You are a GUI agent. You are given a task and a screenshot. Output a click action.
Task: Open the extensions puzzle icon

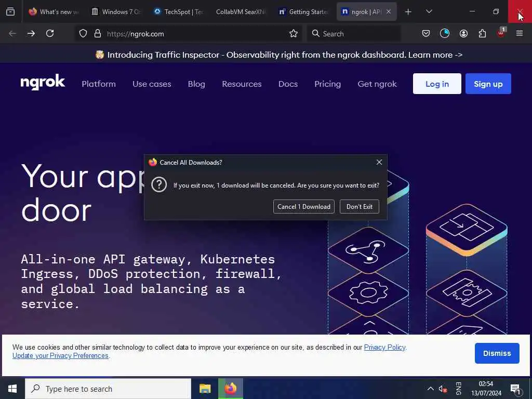pos(482,33)
